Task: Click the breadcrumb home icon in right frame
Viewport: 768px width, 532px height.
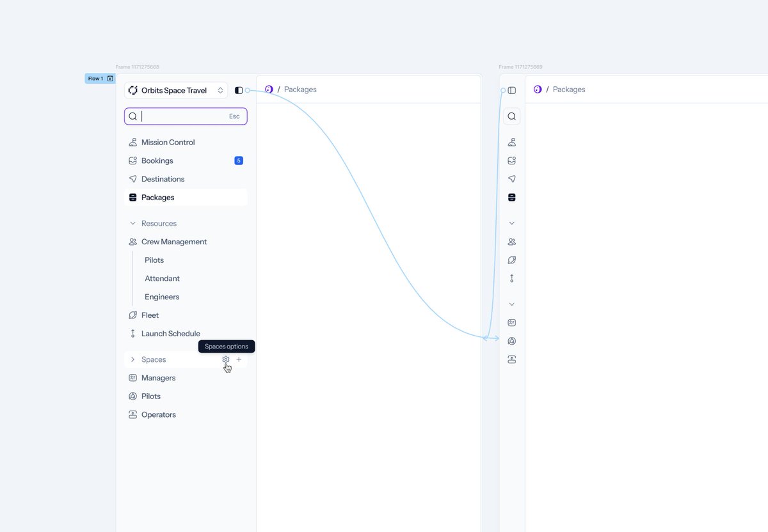Action: (538, 90)
